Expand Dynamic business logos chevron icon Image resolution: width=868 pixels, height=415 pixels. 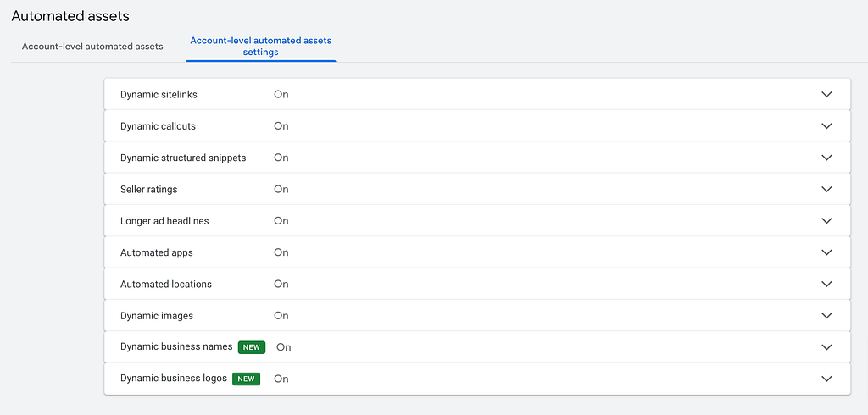click(826, 379)
